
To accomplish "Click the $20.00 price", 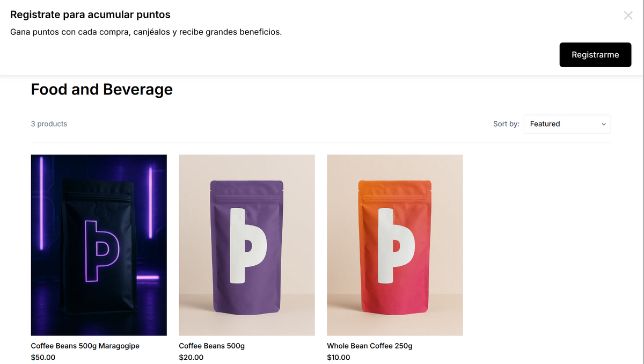I will [191, 358].
